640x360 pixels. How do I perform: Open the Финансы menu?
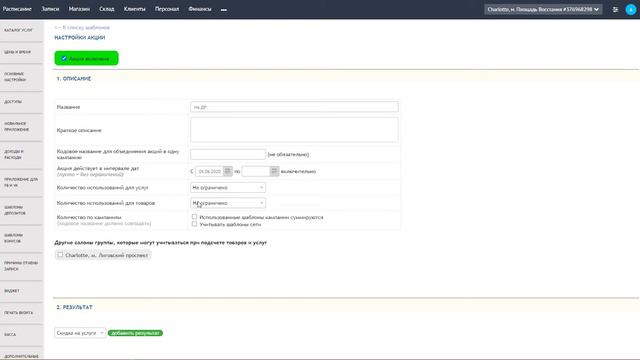click(200, 9)
